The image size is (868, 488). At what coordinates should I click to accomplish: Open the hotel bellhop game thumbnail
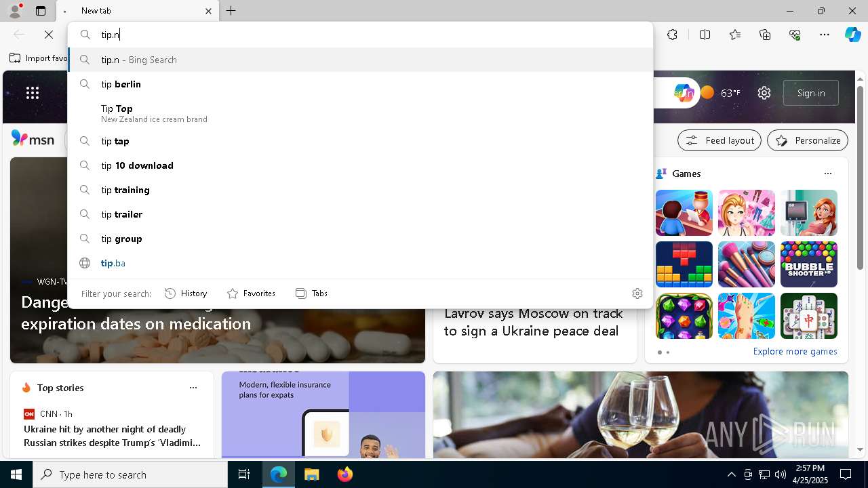tap(684, 213)
